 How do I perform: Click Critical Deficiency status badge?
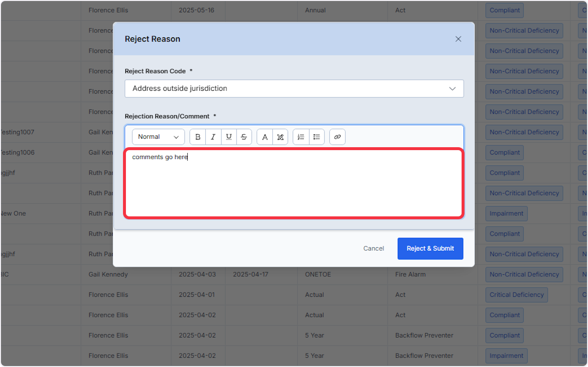[x=517, y=295]
